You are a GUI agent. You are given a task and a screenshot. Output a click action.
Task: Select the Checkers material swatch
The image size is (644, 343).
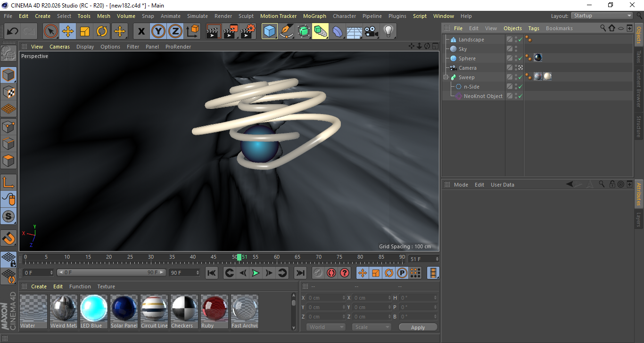tap(184, 311)
